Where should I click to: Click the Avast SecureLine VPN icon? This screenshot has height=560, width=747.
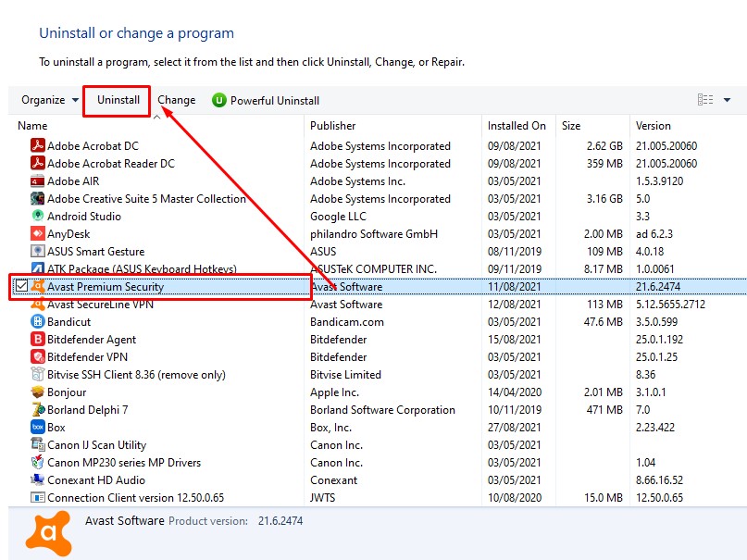point(38,304)
